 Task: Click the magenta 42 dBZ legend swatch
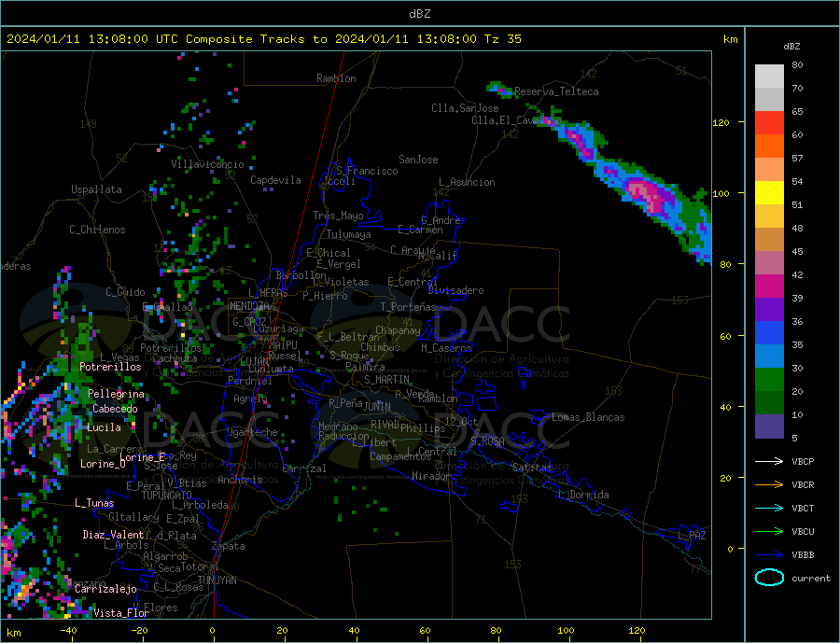[769, 287]
